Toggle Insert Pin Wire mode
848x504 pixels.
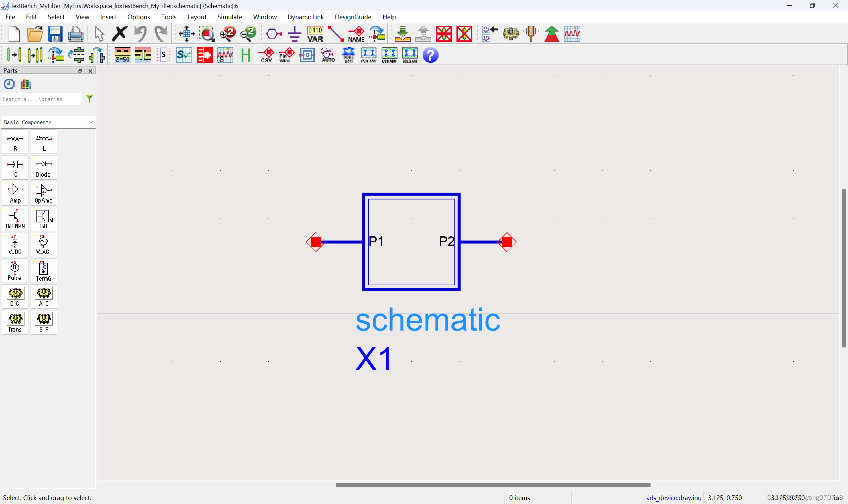tap(285, 55)
